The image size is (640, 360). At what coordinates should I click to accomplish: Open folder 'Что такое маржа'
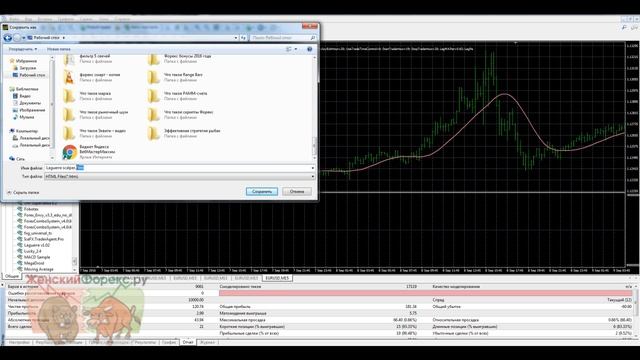[x=87, y=96]
